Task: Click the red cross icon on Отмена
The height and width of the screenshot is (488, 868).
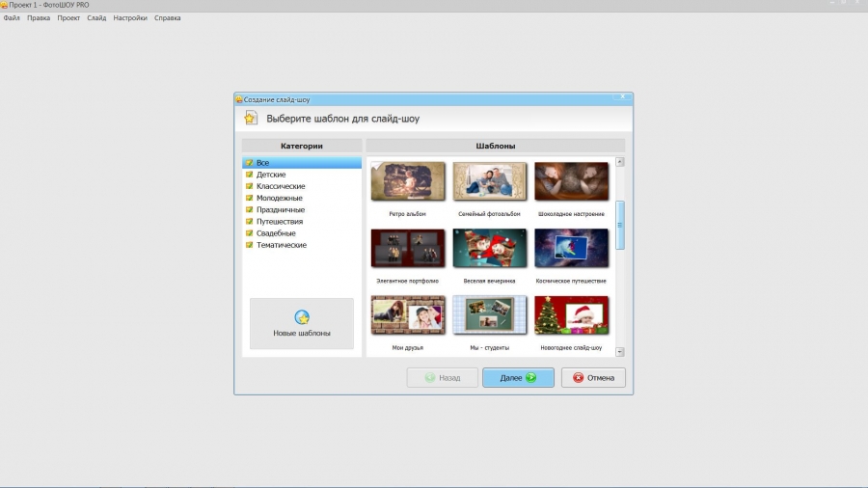Action: tap(578, 377)
